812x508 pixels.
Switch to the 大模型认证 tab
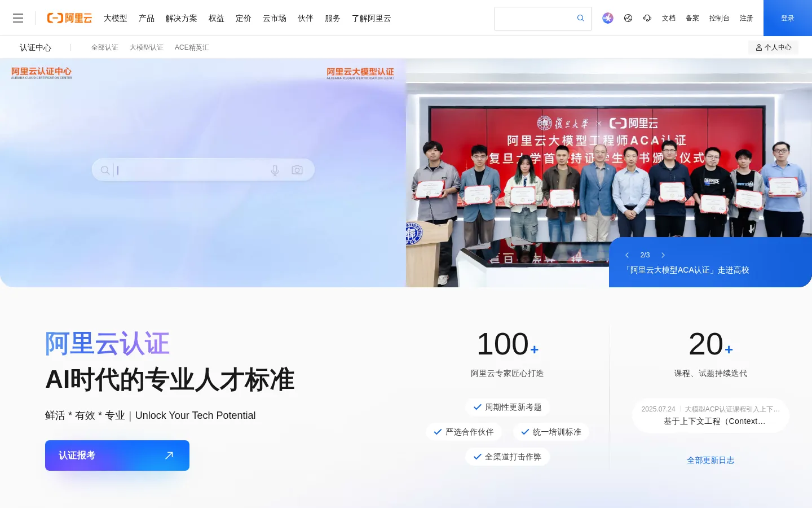coord(147,47)
